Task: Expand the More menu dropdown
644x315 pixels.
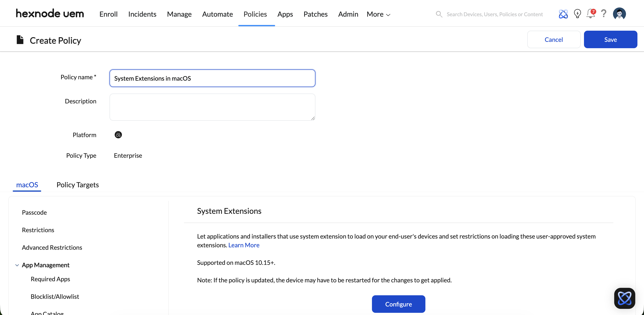Action: click(x=378, y=14)
